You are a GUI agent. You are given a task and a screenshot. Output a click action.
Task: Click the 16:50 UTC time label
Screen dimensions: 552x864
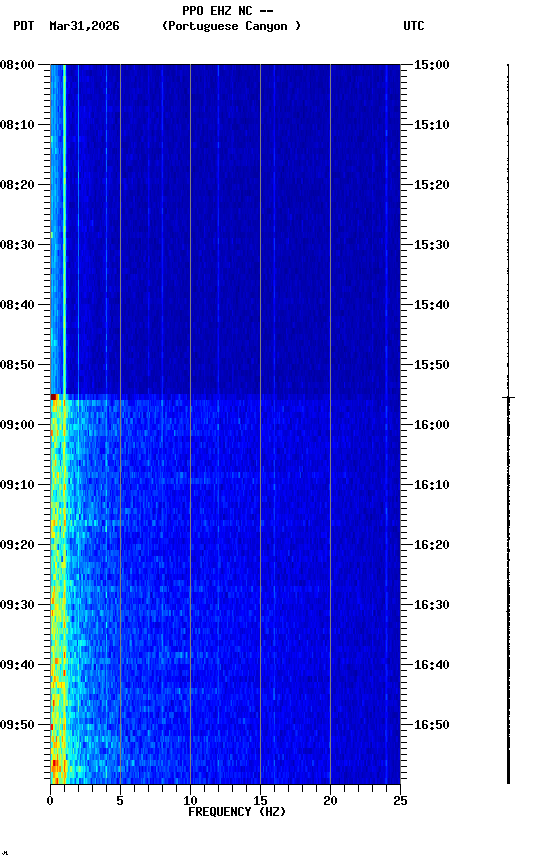pyautogui.click(x=432, y=726)
